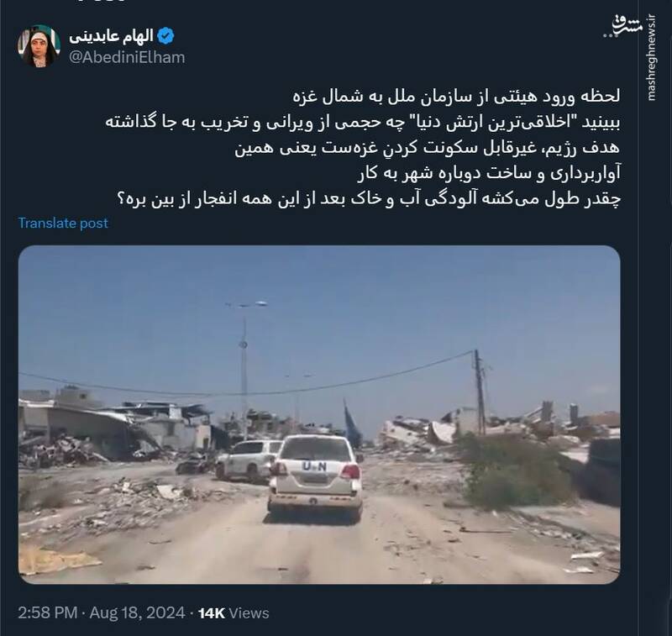
Task: Click the vertical mashreghnews.ir text
Action: 652,58
